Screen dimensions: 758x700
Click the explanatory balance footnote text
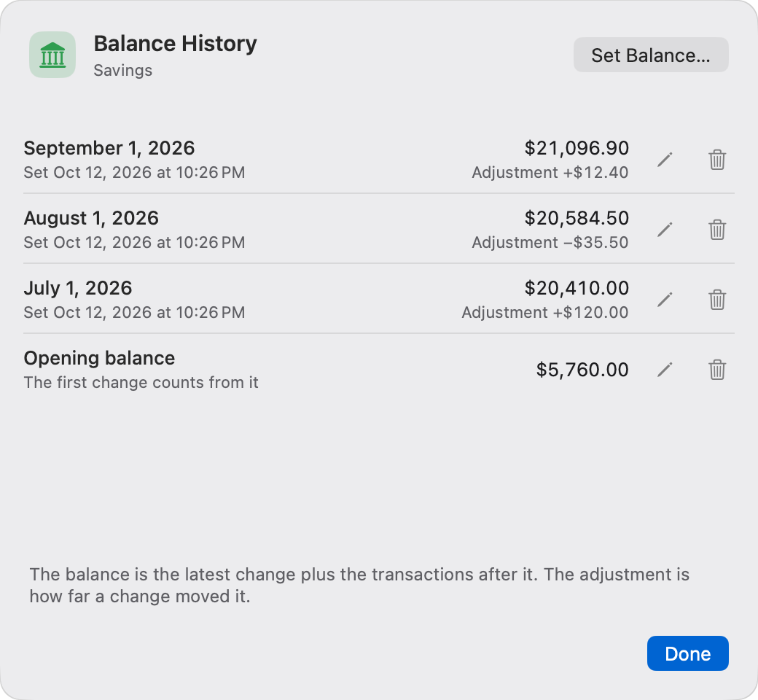click(359, 586)
